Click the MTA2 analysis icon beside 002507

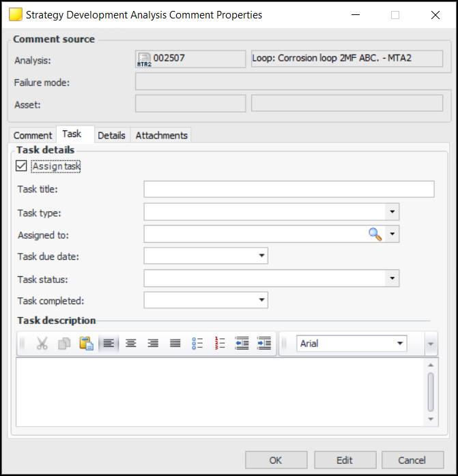click(x=144, y=59)
